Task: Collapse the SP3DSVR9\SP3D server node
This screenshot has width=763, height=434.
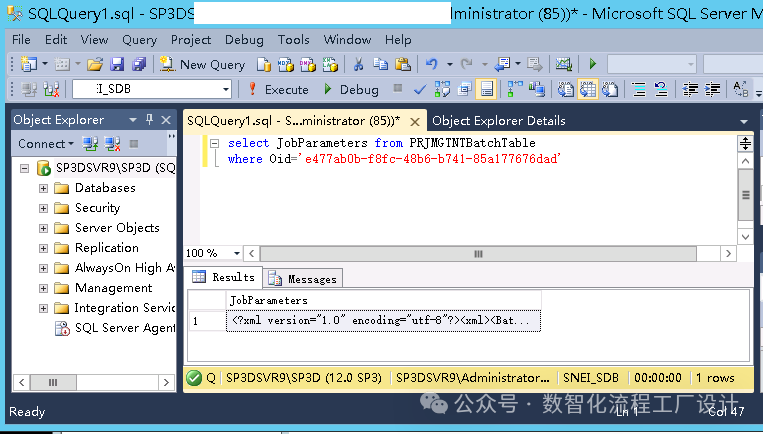Action: (24, 168)
